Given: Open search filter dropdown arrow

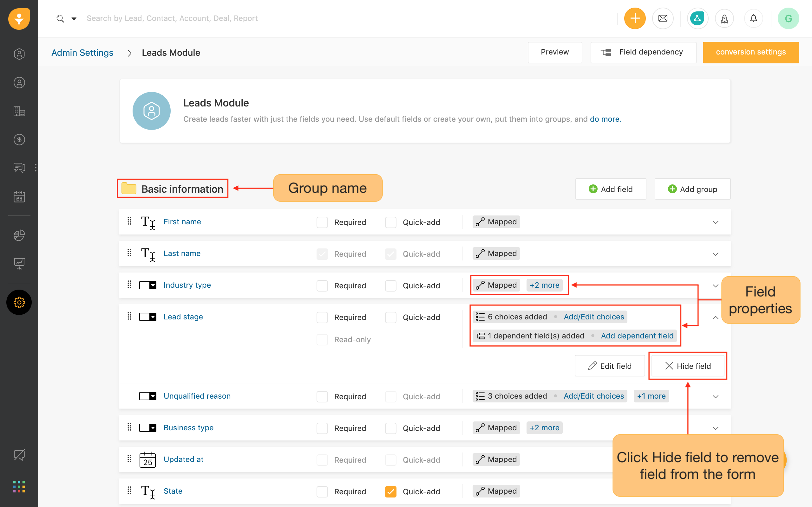Looking at the screenshot, I should [74, 19].
